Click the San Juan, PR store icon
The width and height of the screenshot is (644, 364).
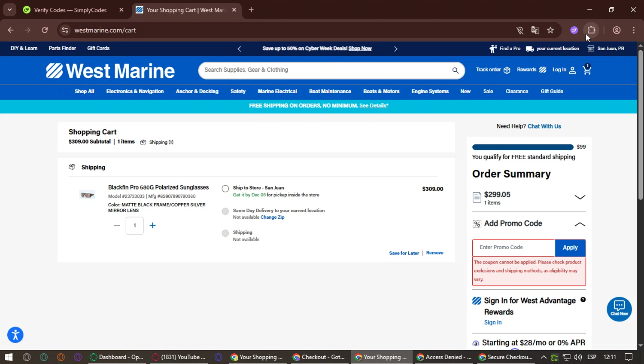(591, 49)
